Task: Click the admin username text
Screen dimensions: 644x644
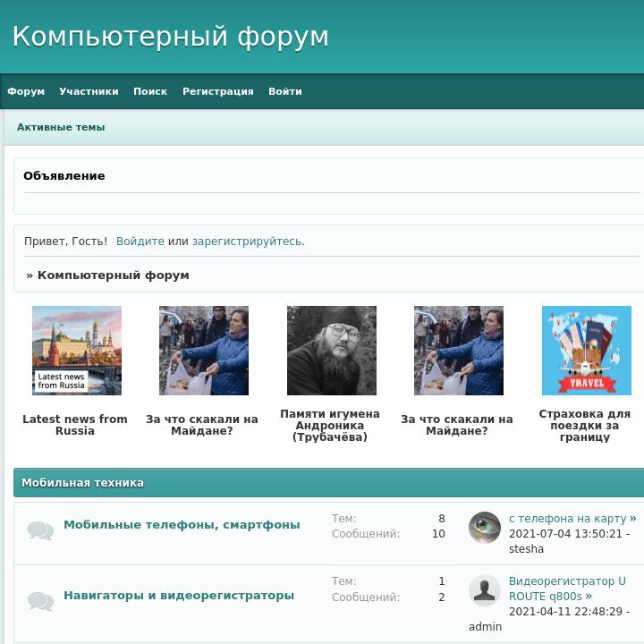Action: pyautogui.click(x=485, y=627)
